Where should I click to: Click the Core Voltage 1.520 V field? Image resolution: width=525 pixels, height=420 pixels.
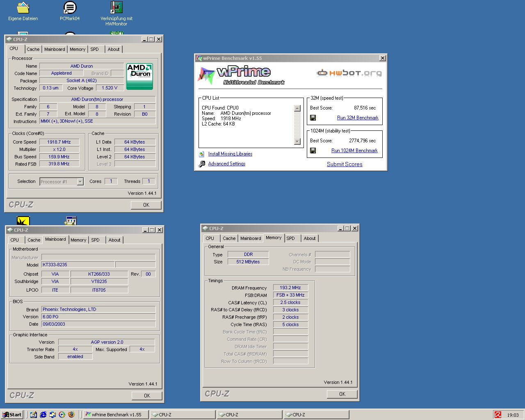[110, 88]
